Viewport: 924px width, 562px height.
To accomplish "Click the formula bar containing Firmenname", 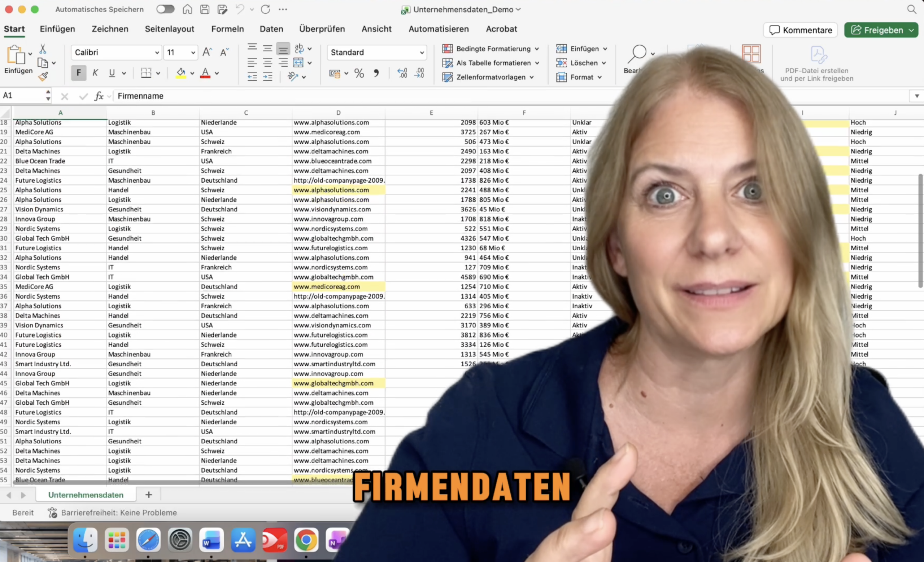I will click(511, 96).
